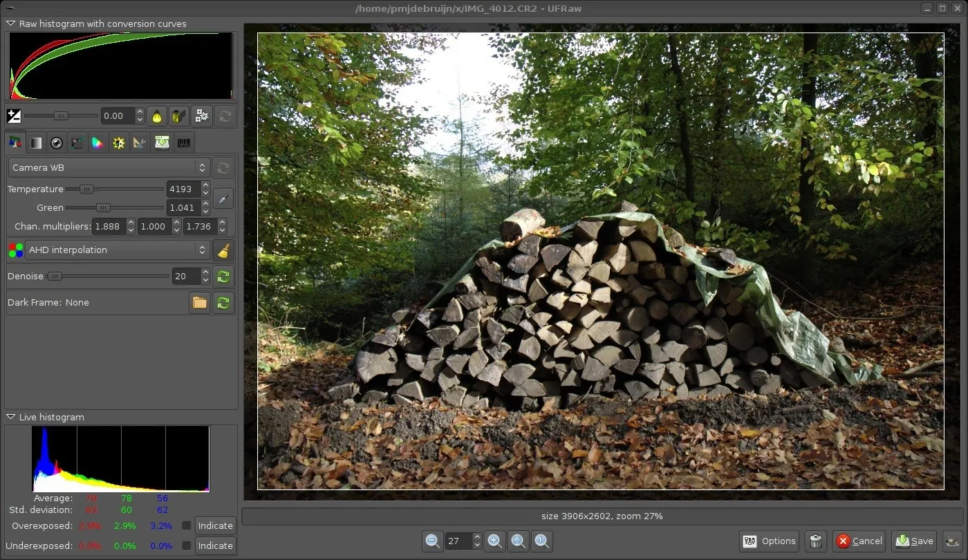
Task: Click the trash can delete icon
Action: pos(816,541)
